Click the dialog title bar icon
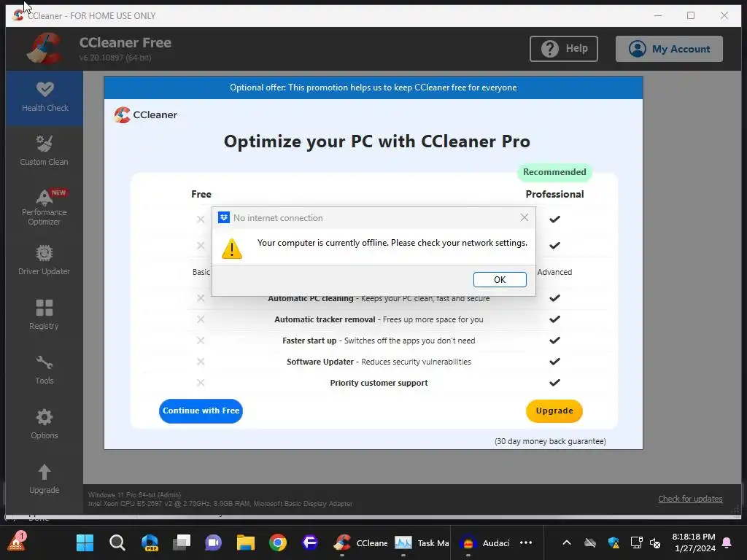The width and height of the screenshot is (747, 560). coord(223,217)
